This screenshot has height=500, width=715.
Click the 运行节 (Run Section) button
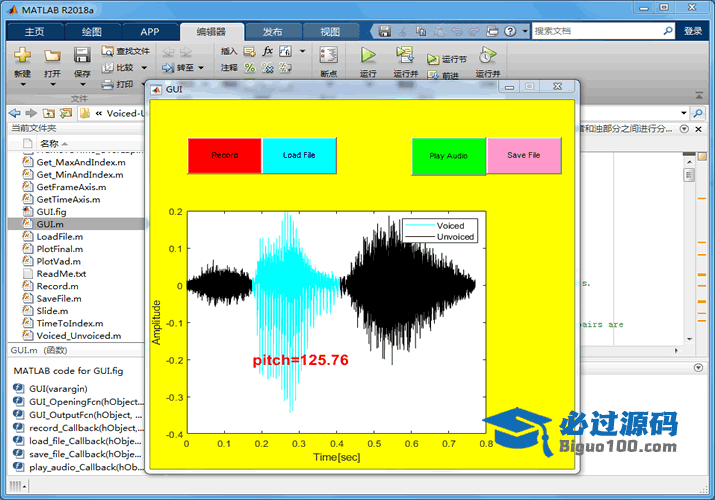pyautogui.click(x=447, y=59)
